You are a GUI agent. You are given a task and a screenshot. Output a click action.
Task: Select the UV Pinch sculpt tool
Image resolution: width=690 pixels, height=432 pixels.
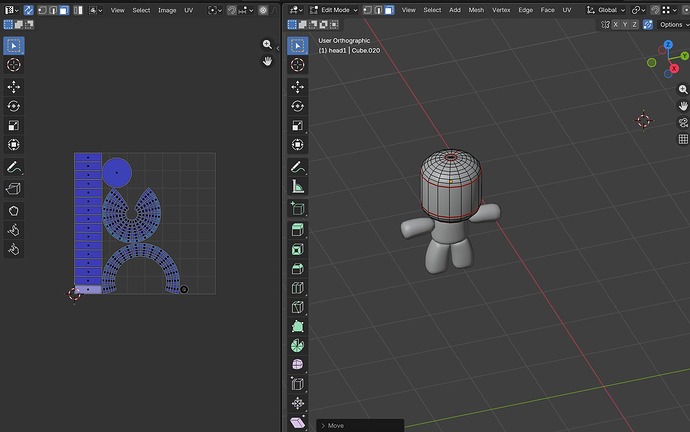tap(14, 249)
